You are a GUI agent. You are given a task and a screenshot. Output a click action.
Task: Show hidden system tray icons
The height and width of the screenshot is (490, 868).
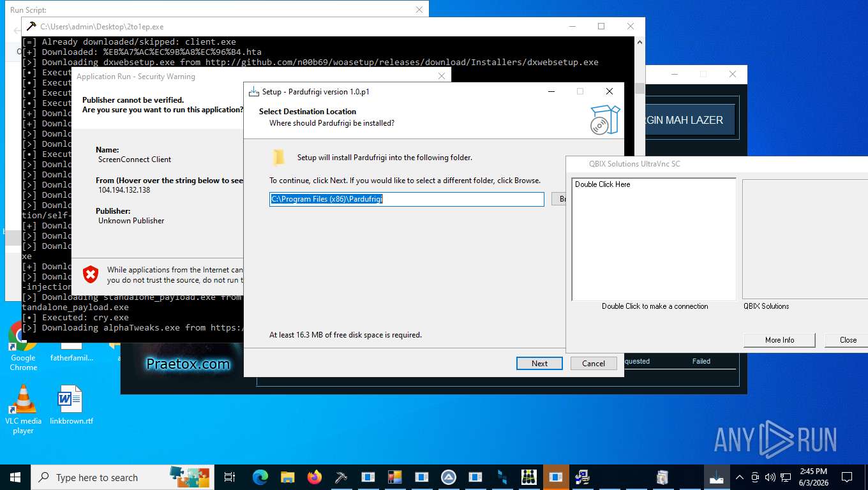740,477
